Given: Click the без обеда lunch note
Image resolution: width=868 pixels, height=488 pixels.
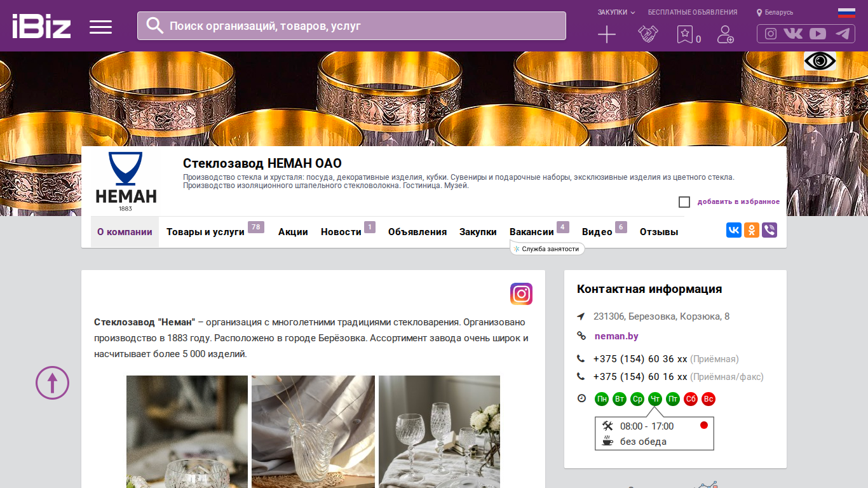Looking at the screenshot, I should 643,442.
